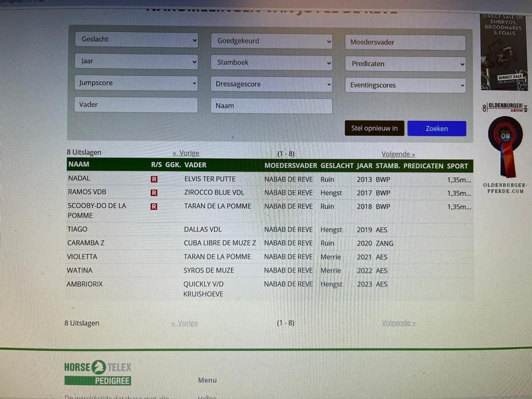Click the Vorige link above the table
Screen dimensions: 532x399
186,154
